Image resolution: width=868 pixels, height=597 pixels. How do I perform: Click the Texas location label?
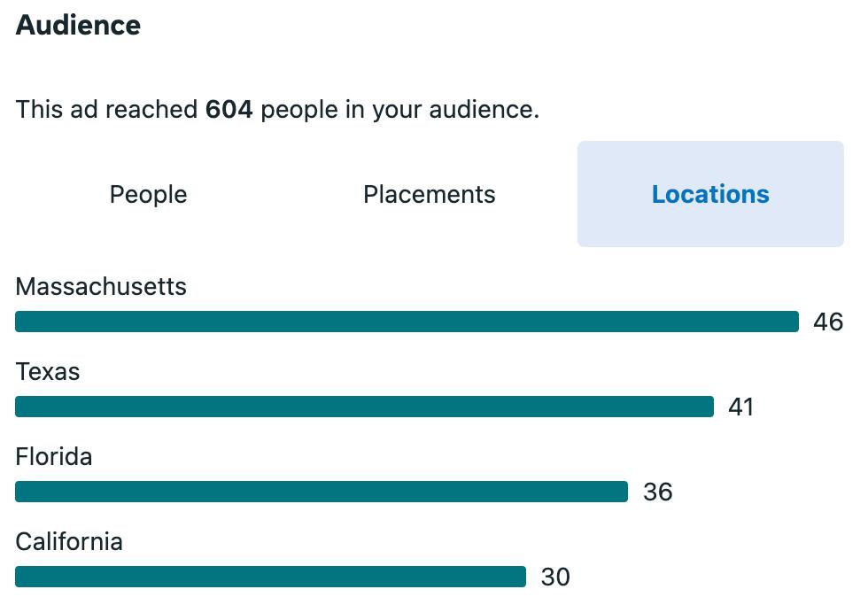tap(48, 372)
